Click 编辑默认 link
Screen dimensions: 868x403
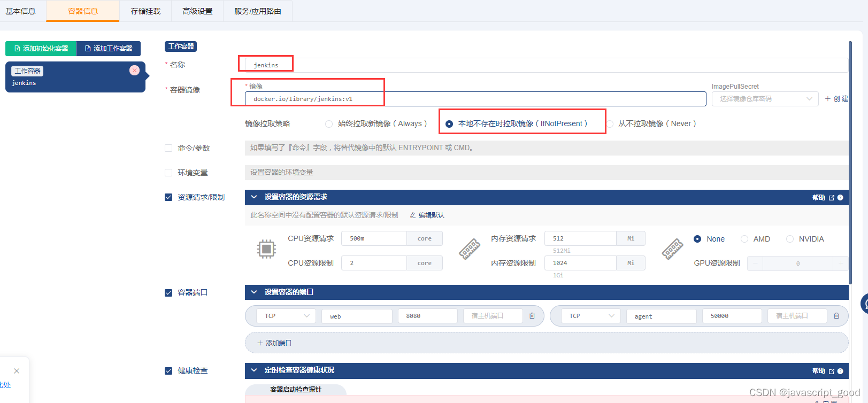click(431, 215)
